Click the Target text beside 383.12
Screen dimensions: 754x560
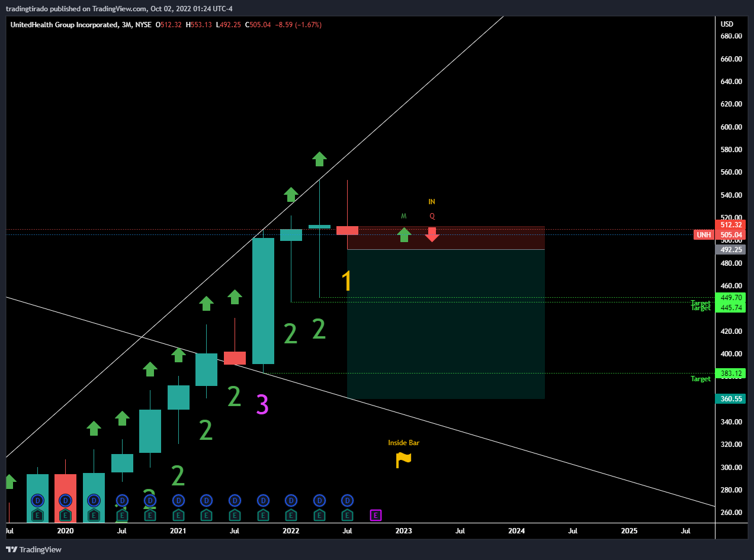click(x=701, y=379)
